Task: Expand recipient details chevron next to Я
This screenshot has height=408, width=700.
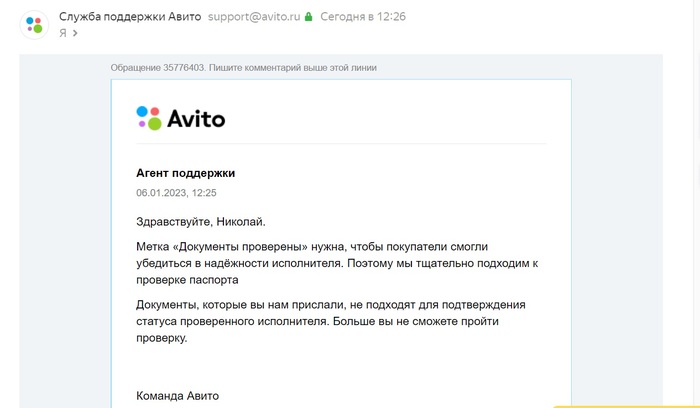Action: [x=75, y=33]
